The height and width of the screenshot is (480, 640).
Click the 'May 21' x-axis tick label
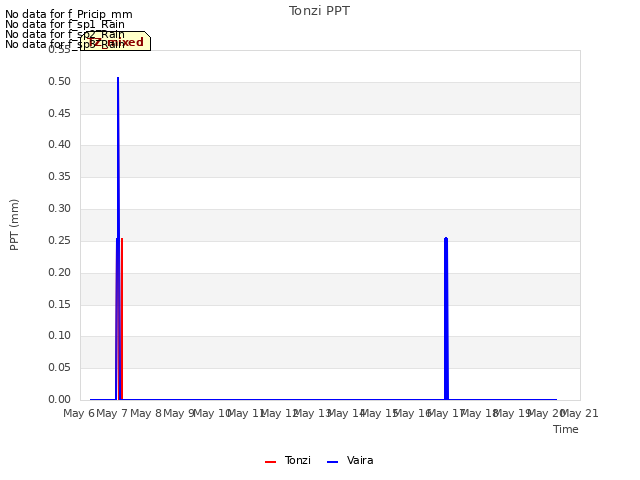pos(580,413)
